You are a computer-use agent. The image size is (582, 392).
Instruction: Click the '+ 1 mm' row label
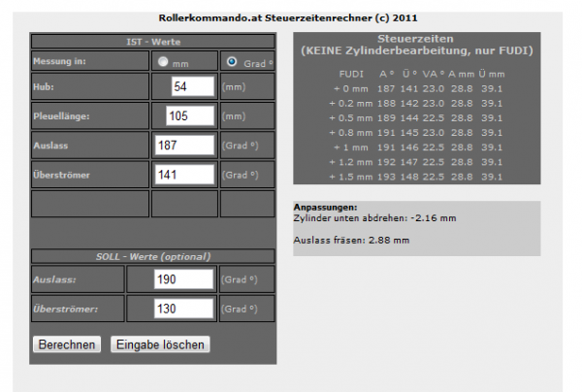point(351,147)
